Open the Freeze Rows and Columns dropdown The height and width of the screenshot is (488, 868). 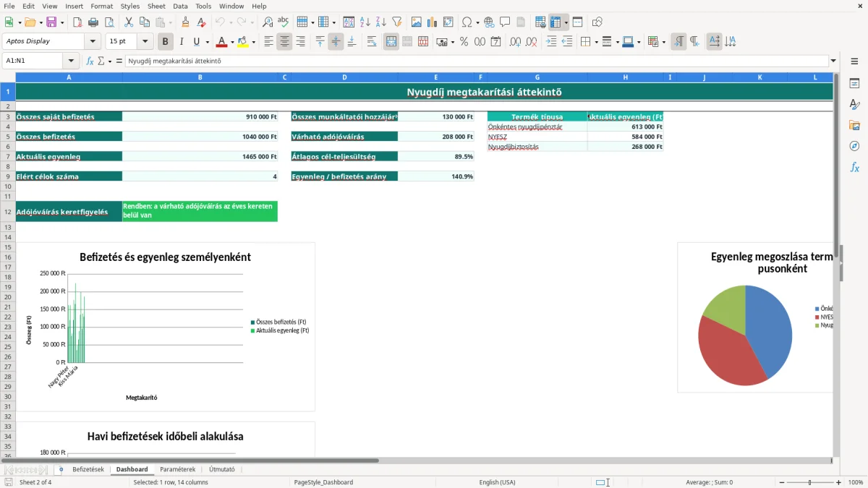pos(566,22)
